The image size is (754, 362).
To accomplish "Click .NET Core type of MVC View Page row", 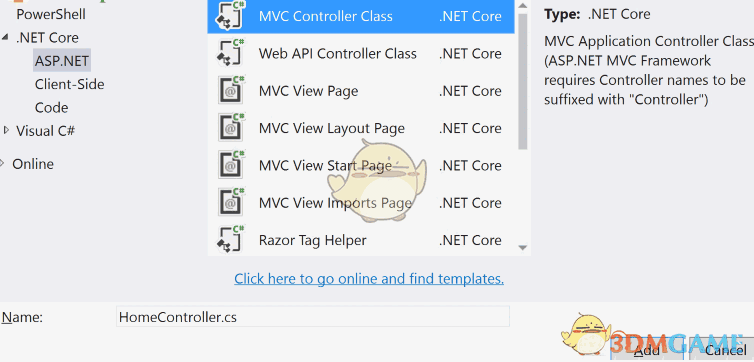I will coord(470,91).
